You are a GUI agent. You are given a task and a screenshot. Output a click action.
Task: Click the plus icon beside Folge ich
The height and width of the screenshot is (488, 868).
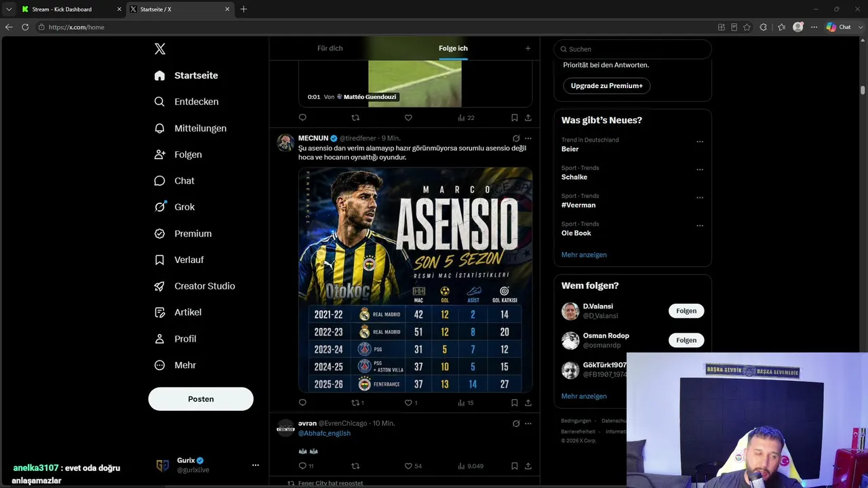tap(528, 48)
